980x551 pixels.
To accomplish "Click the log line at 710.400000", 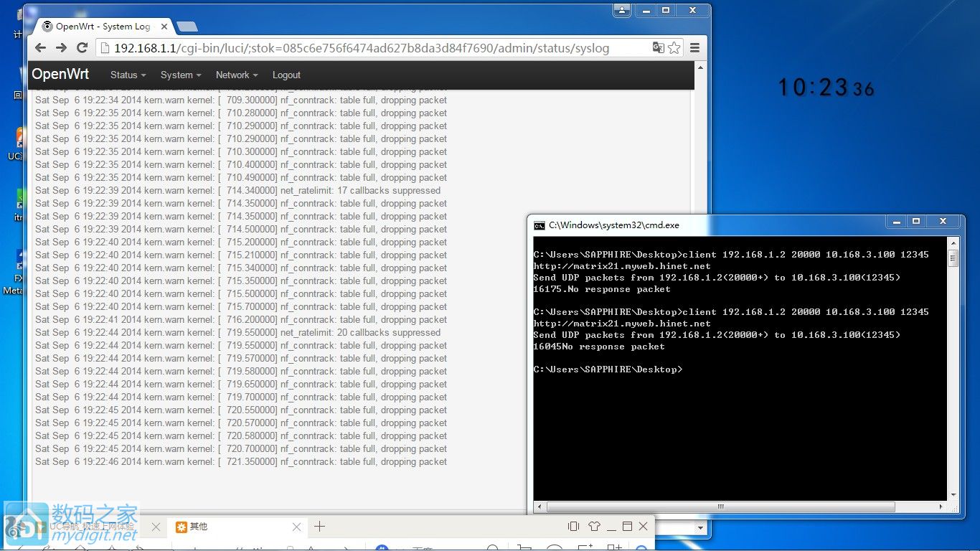I will (241, 164).
